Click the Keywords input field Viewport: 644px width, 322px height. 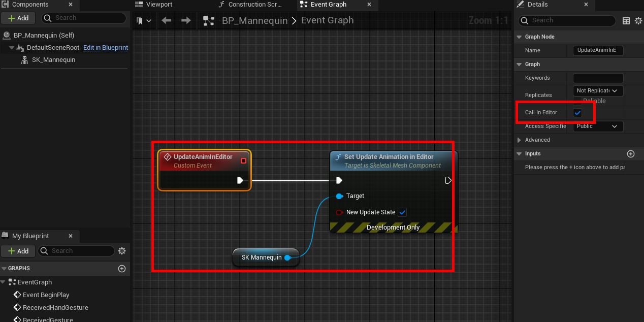coord(598,78)
